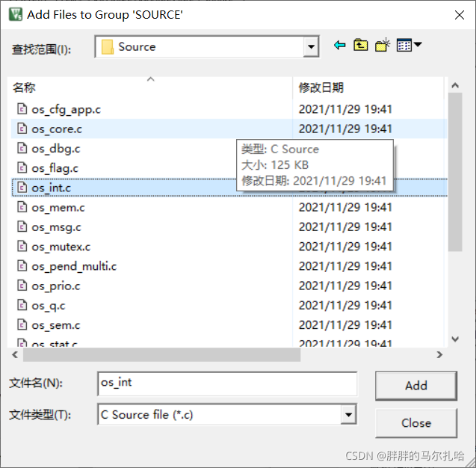Click the scroll up arrow
Screen dimensions: 476x468
coord(455,85)
